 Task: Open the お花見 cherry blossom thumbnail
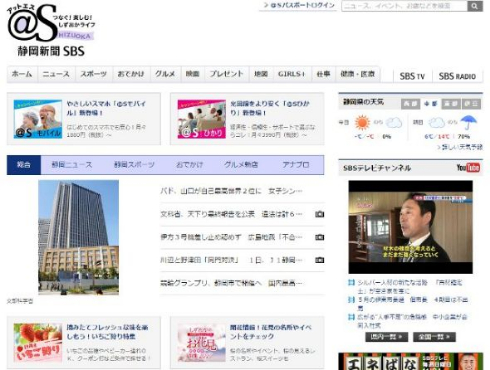click(x=202, y=343)
